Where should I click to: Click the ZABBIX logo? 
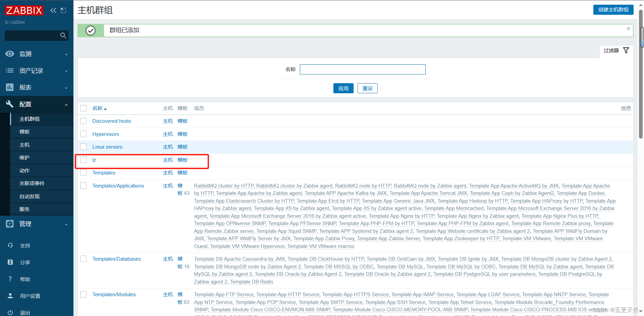24,10
